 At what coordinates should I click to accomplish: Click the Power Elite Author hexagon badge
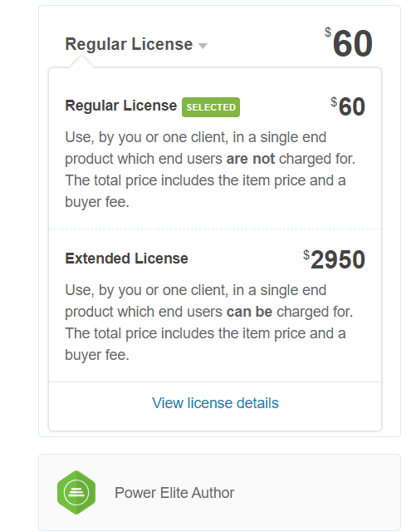point(76,492)
